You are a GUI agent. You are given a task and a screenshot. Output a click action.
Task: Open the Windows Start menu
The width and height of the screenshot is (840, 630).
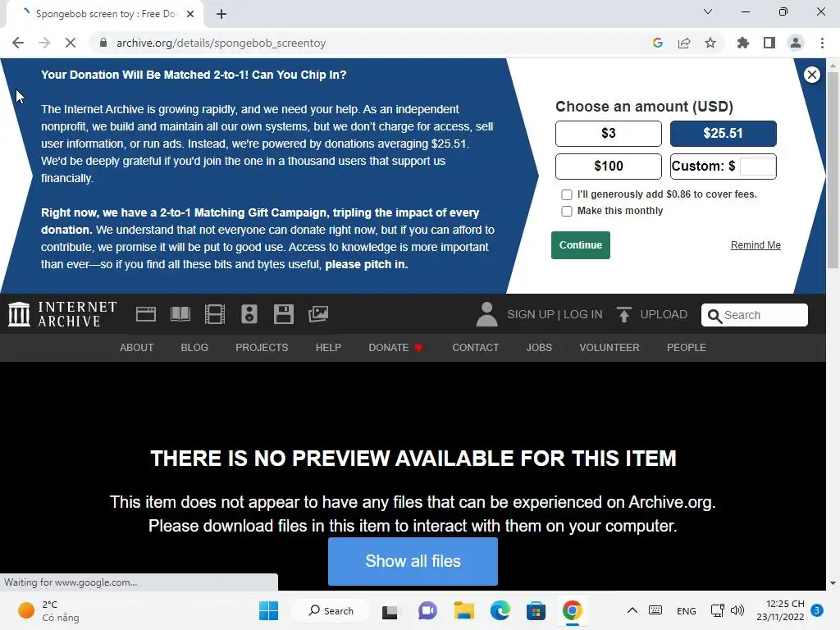tap(268, 610)
